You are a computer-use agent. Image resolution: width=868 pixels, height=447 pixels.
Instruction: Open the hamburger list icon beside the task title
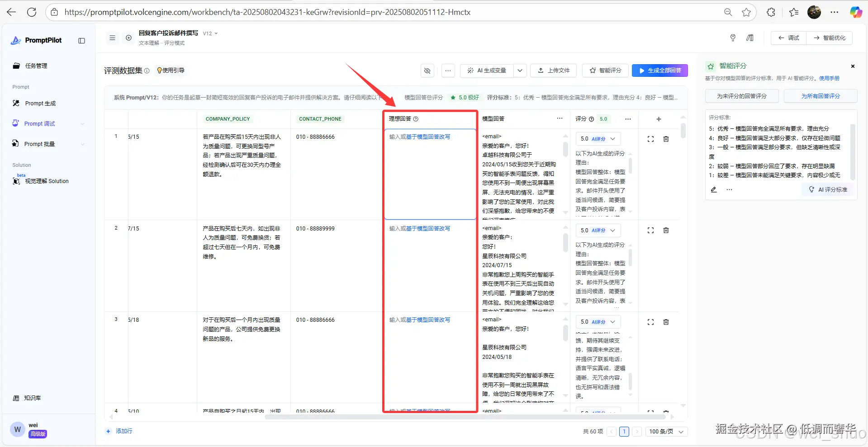[112, 38]
